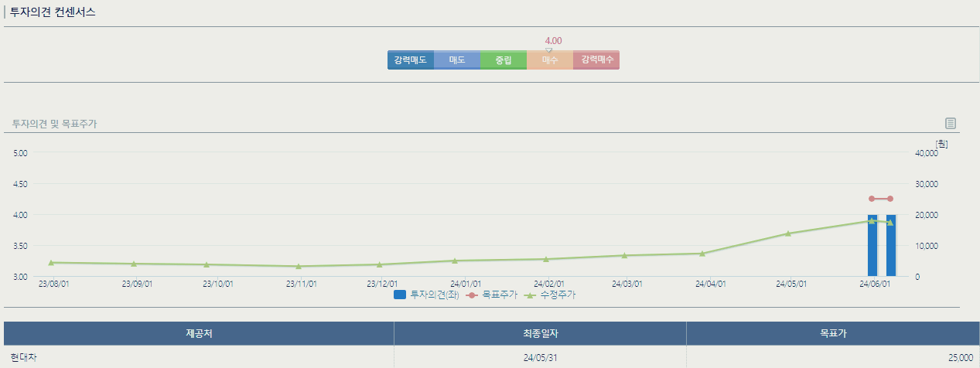
Task: Select the 24/05/31 date cell
Action: pos(540,356)
